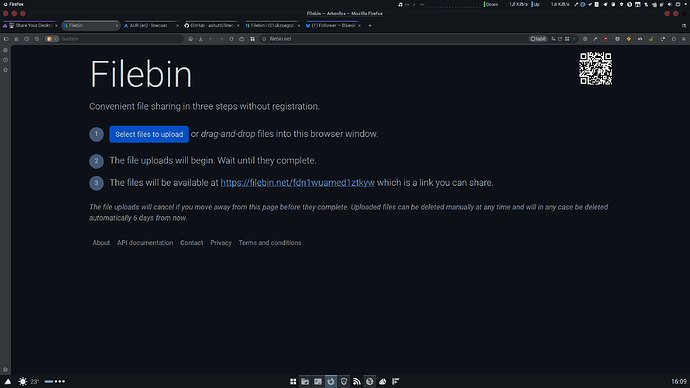Go back with the back arrow
This screenshot has height=388, width=690.
211,39
